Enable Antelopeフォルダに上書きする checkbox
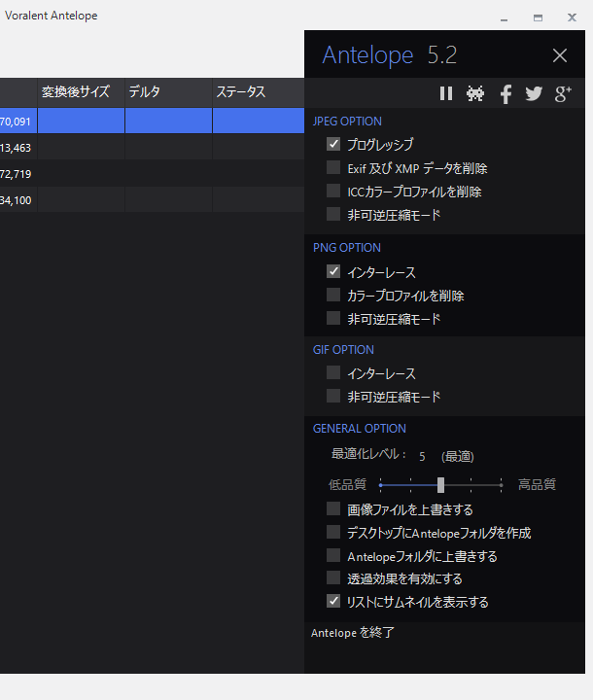 [x=333, y=555]
